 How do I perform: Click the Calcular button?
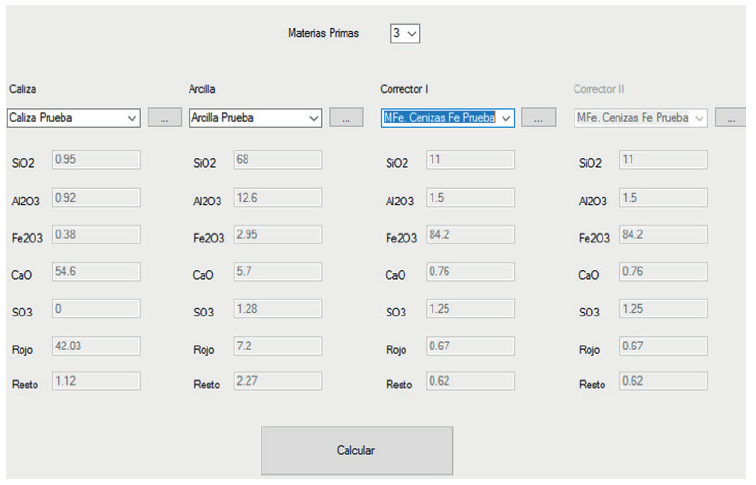click(x=356, y=450)
